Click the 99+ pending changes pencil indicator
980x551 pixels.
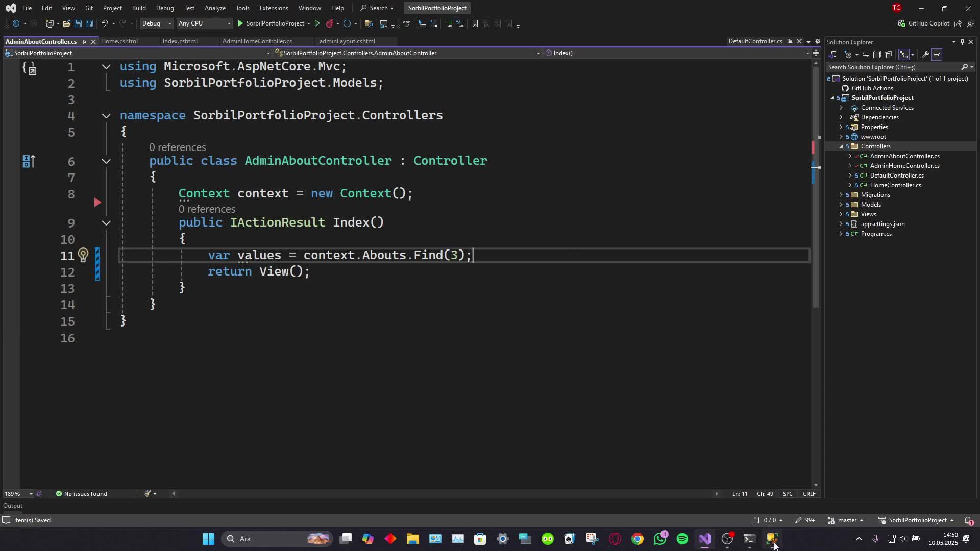pyautogui.click(x=805, y=520)
